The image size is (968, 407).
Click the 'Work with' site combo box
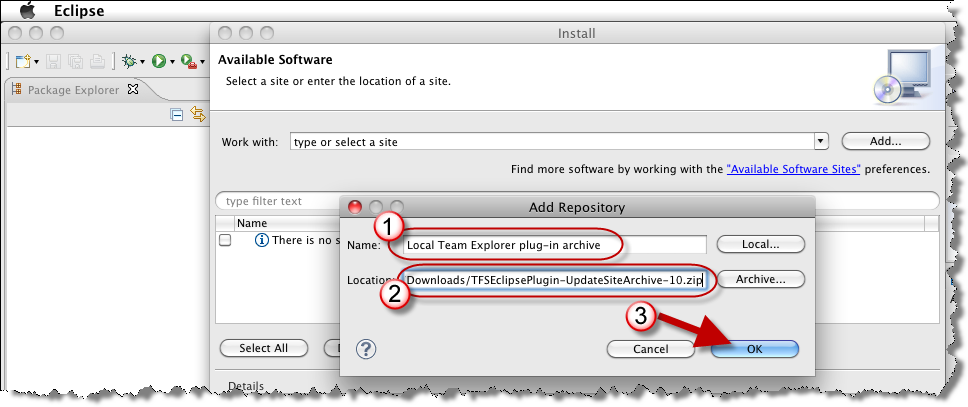tap(553, 142)
